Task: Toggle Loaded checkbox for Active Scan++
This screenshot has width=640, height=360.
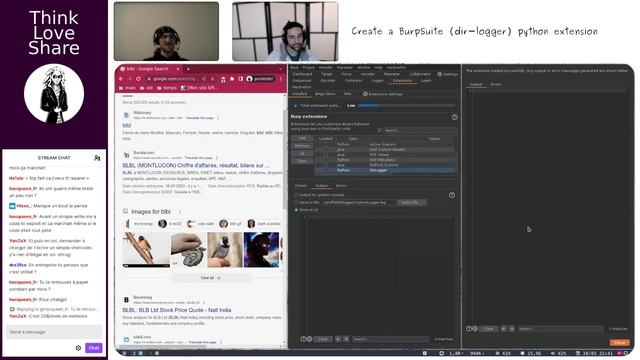Action: pyautogui.click(x=325, y=144)
